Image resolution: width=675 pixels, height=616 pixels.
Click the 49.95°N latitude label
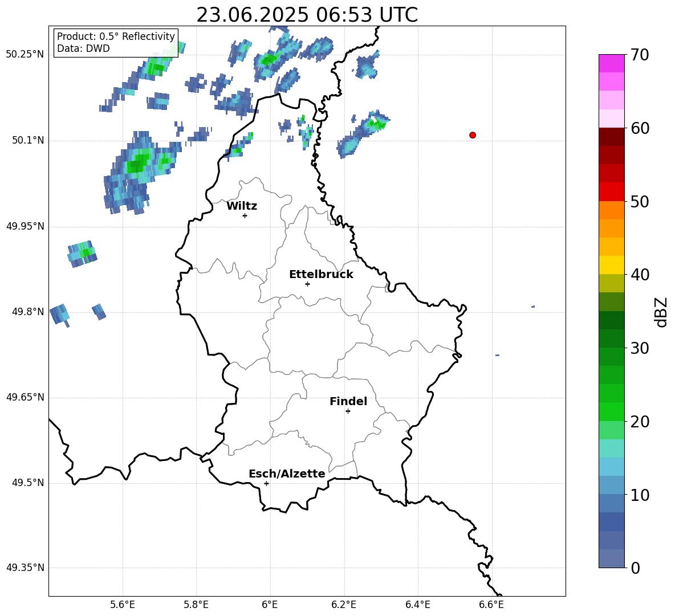(25, 226)
